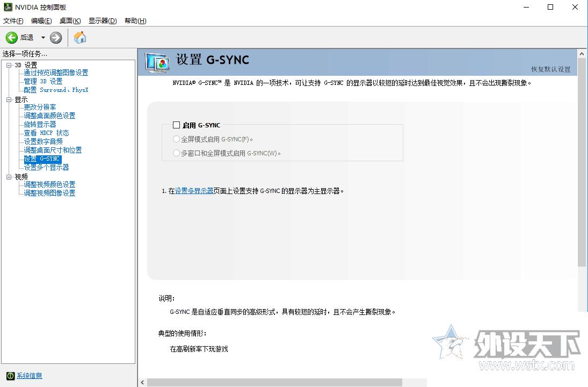
Task: Open the NVIDIA home icon in toolbar
Action: click(x=80, y=38)
